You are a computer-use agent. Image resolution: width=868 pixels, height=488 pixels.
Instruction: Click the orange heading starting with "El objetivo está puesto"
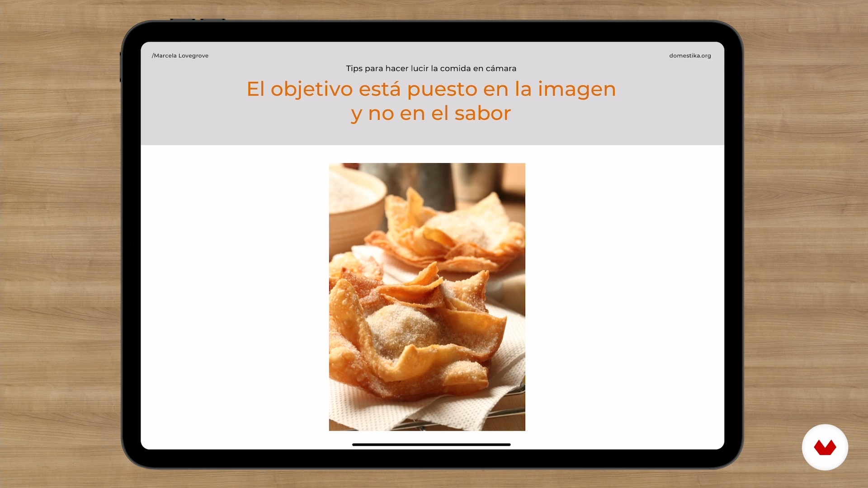pyautogui.click(x=431, y=101)
